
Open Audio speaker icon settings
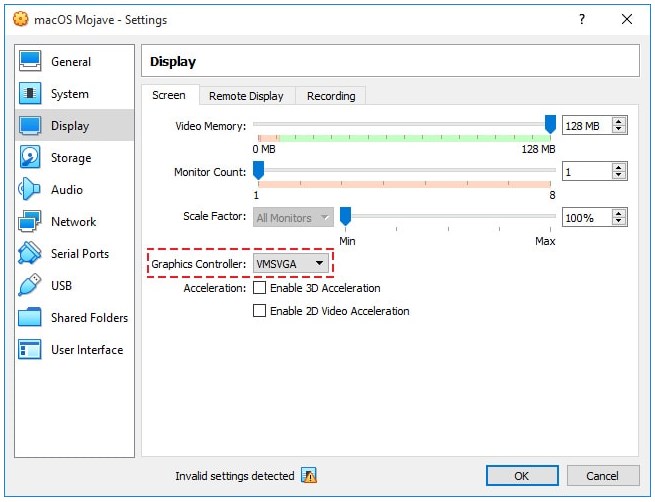tap(31, 190)
